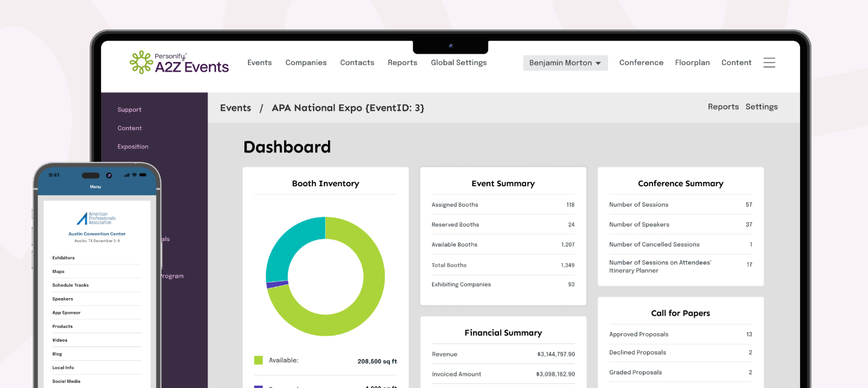The height and width of the screenshot is (388, 868).
Task: Click the Invoiced Amount row
Action: pyautogui.click(x=503, y=374)
